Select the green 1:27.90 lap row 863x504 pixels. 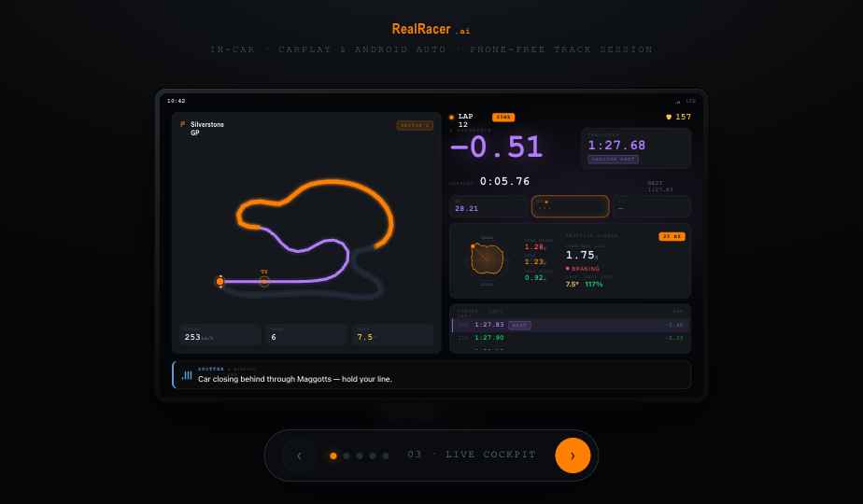tap(570, 338)
